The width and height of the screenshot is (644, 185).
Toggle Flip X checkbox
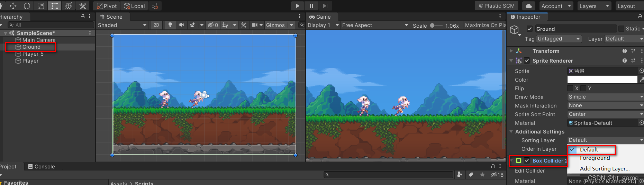pos(570,88)
